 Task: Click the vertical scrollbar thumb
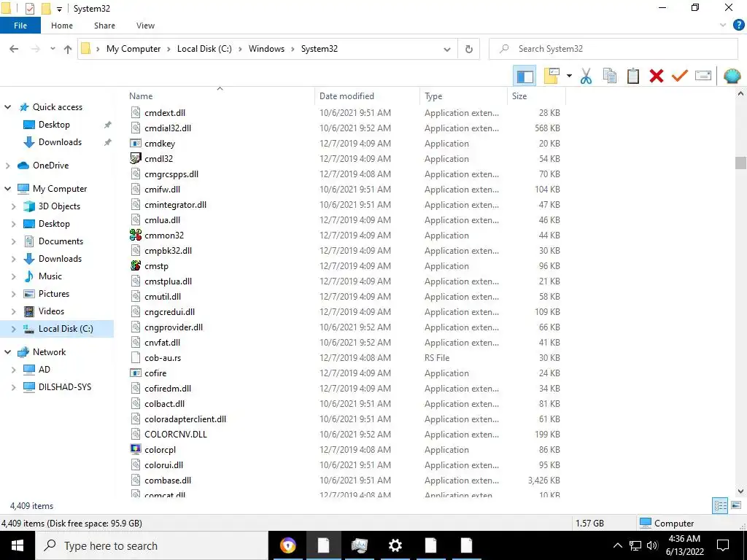(740, 163)
